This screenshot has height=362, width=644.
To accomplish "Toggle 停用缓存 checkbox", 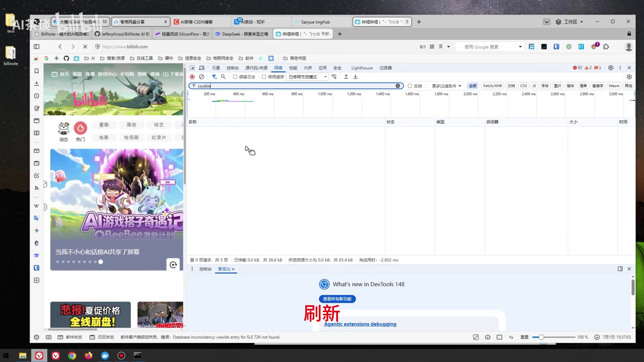I will pos(264,77).
